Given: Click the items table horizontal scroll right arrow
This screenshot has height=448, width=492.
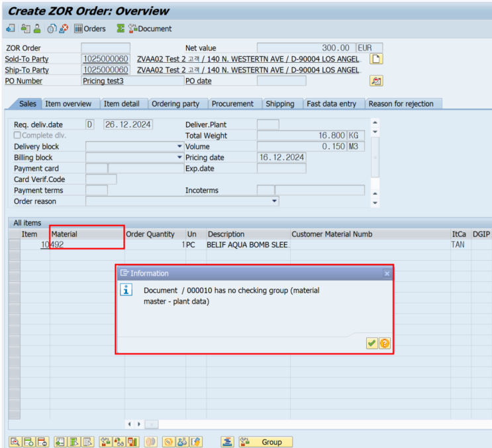Looking at the screenshot, I should pos(138,424).
